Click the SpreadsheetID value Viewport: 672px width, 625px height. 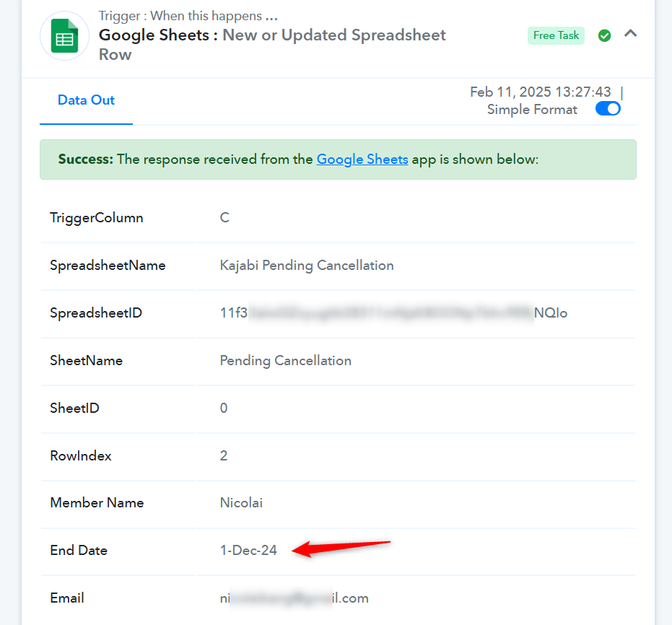[x=393, y=313]
